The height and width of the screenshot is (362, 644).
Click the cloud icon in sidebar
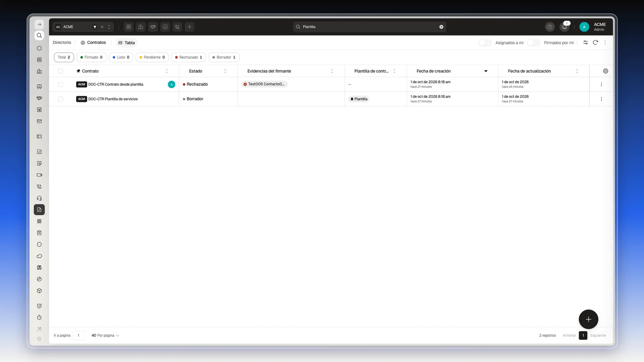(x=39, y=256)
